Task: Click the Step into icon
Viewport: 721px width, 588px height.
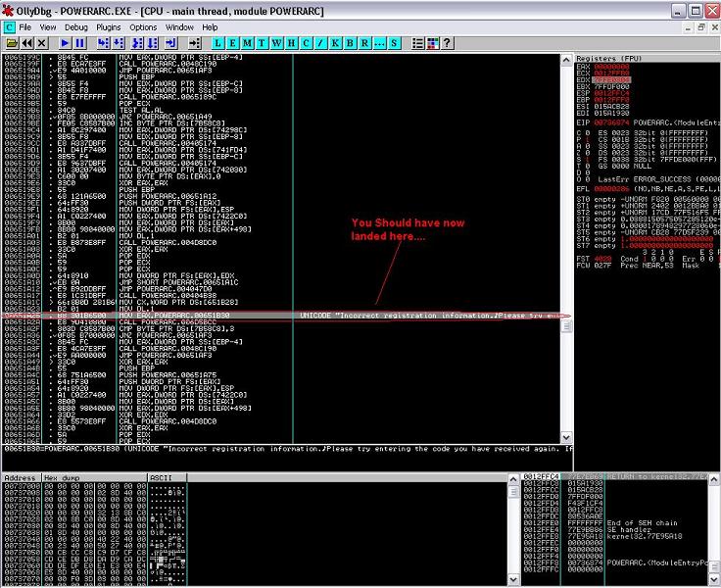Action: click(104, 43)
